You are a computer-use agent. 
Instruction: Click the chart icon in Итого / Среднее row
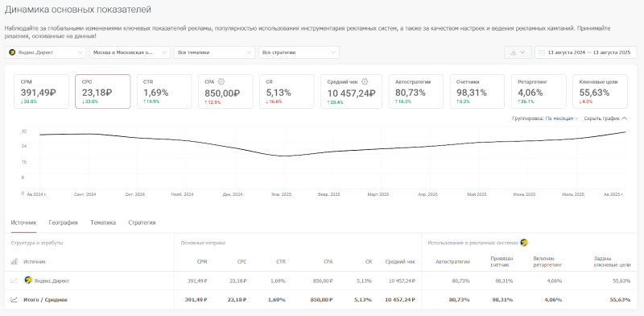coord(14,300)
